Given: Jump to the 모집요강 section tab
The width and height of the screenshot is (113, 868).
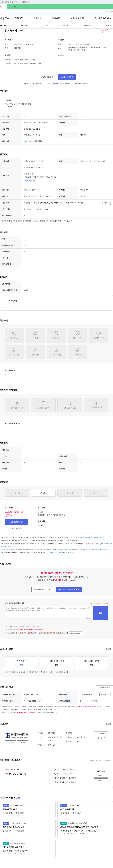Looking at the screenshot, I should click(3, 26).
